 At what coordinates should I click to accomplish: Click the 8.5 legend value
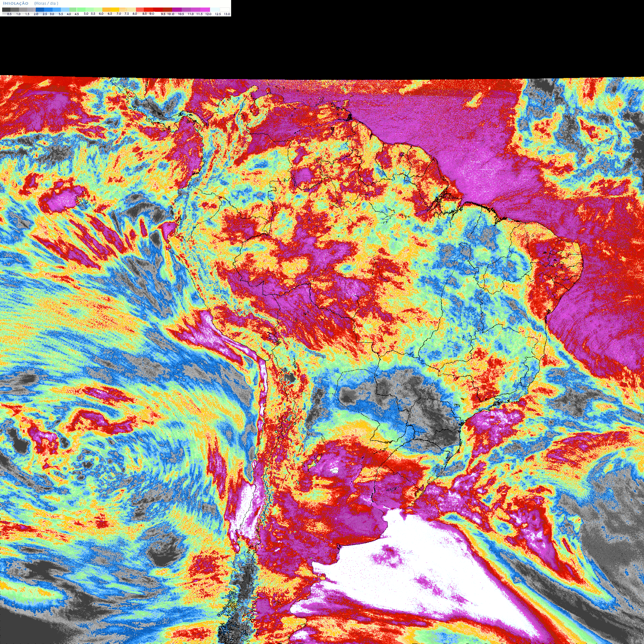coord(145,14)
